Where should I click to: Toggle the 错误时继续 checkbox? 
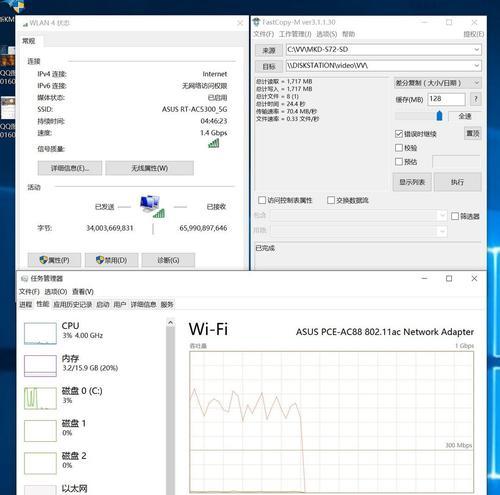point(399,134)
